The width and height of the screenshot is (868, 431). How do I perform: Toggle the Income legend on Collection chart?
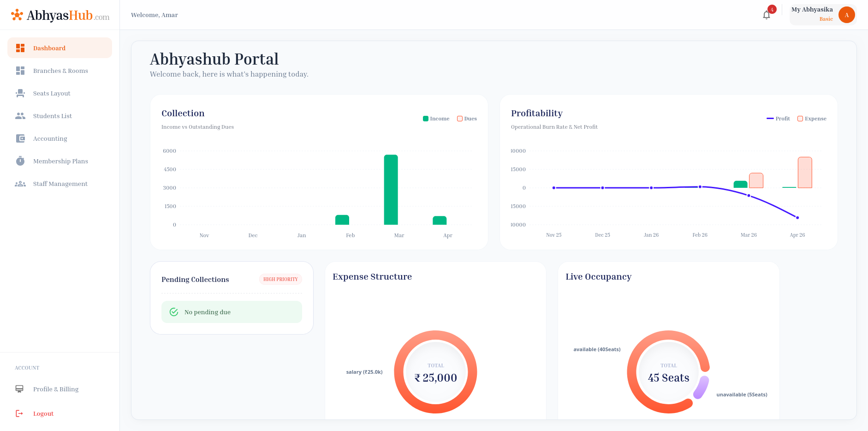[x=436, y=118]
